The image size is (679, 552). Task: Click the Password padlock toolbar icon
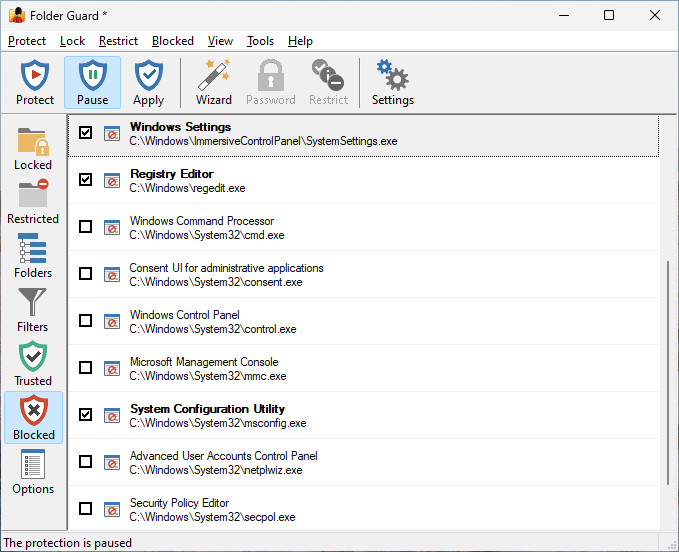(x=271, y=75)
